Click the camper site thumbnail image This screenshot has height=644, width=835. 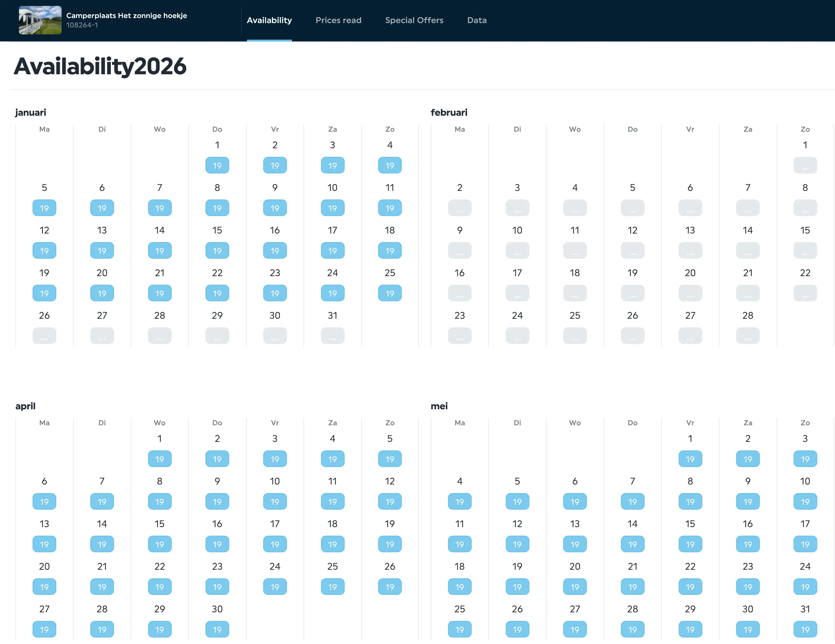coord(40,20)
